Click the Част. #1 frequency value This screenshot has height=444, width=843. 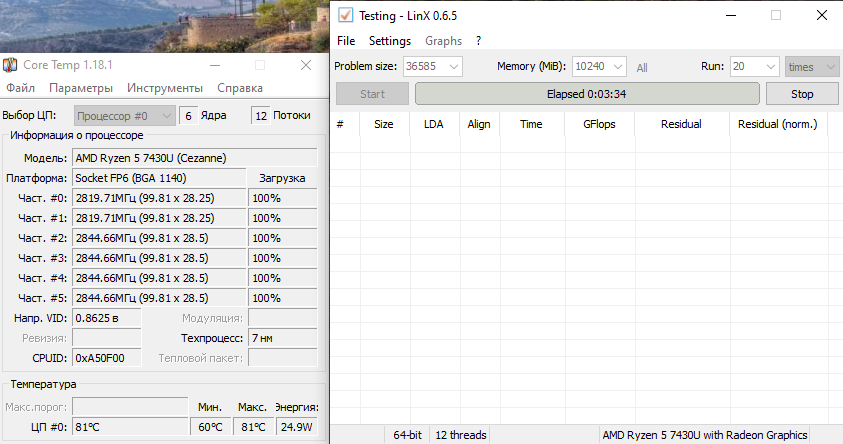click(x=159, y=218)
